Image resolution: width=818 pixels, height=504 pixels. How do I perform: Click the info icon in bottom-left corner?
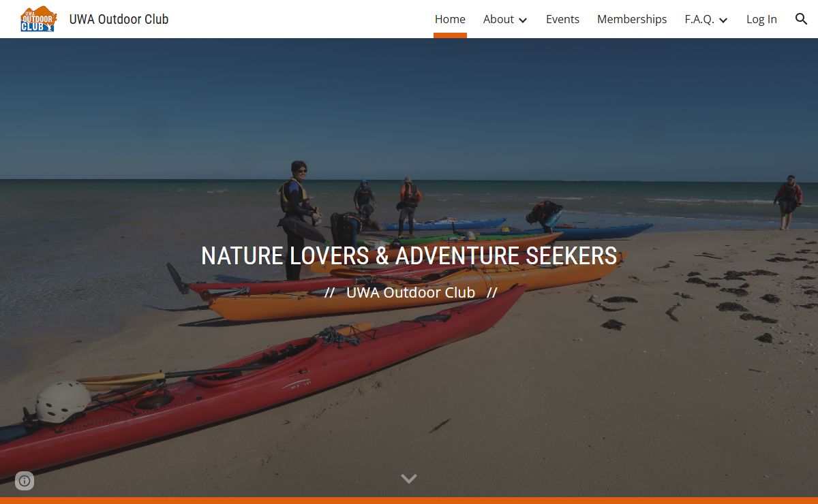[x=25, y=481]
